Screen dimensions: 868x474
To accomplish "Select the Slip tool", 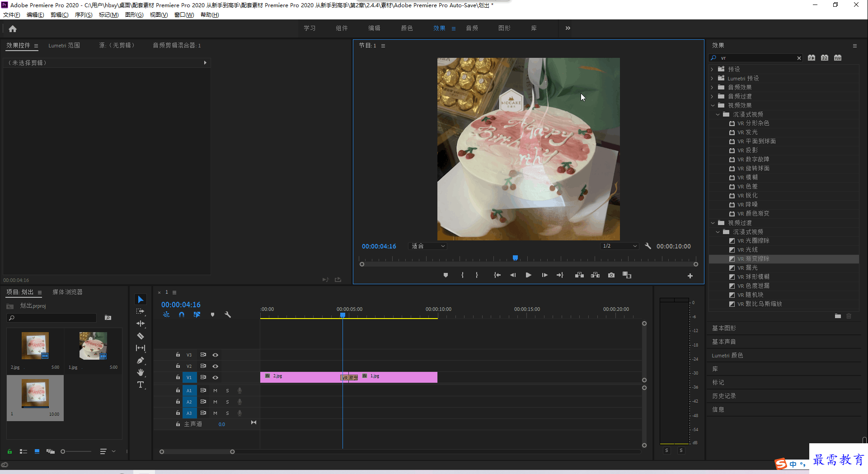I will click(x=141, y=348).
